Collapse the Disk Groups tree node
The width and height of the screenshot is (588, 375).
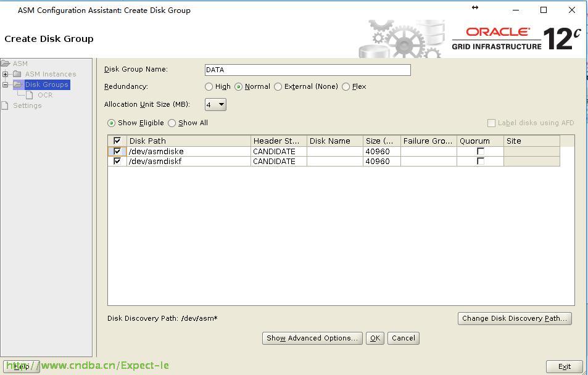pyautogui.click(x=6, y=84)
